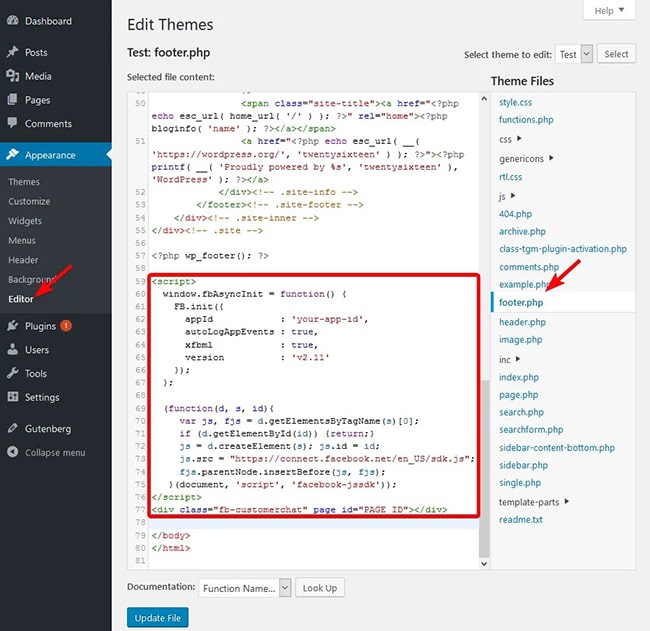650x631 pixels.
Task: Open footer.php theme file
Action: tap(521, 303)
